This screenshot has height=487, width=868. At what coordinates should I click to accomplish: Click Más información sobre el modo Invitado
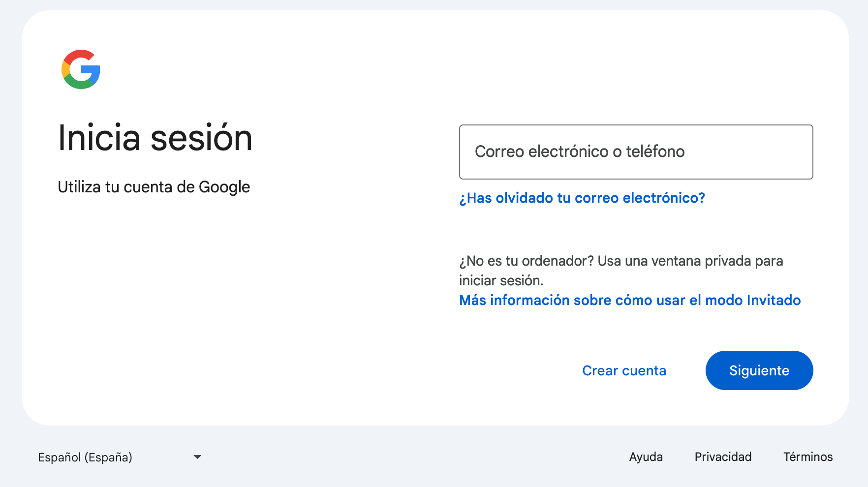pyautogui.click(x=629, y=300)
